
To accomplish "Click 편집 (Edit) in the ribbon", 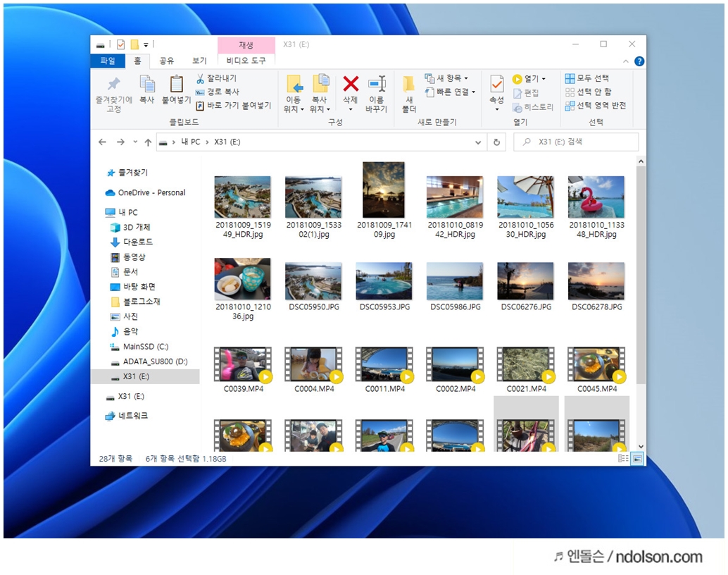I will click(x=526, y=93).
